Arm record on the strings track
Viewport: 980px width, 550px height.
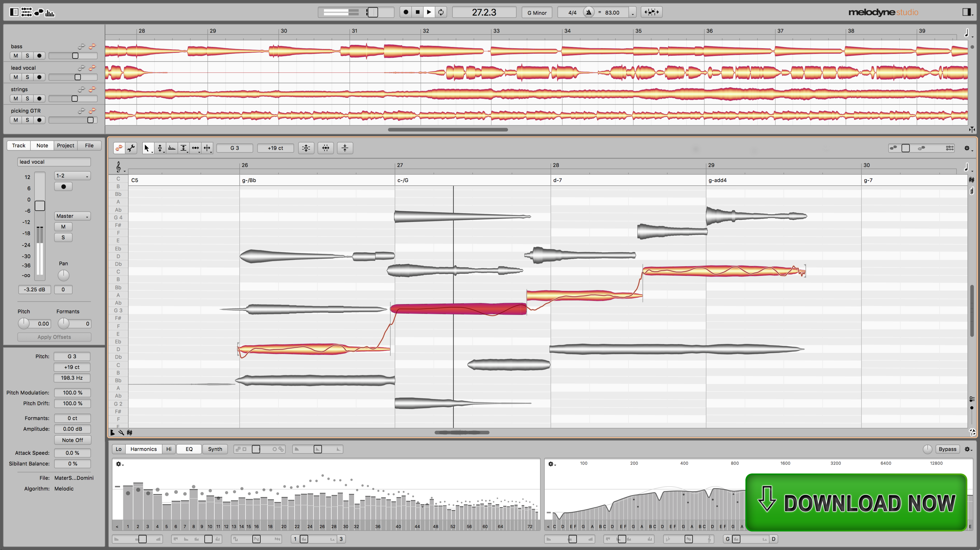point(39,99)
